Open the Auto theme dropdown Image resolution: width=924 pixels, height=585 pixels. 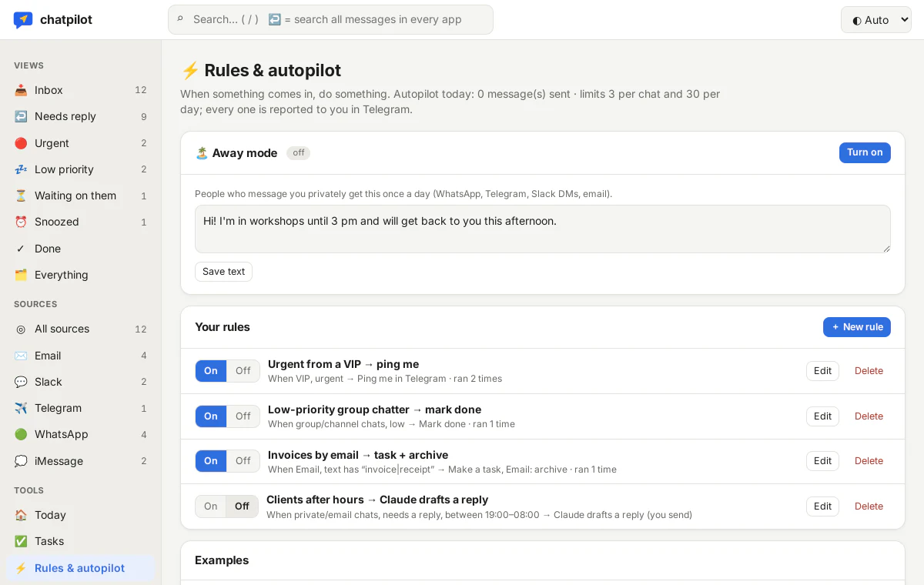point(876,20)
